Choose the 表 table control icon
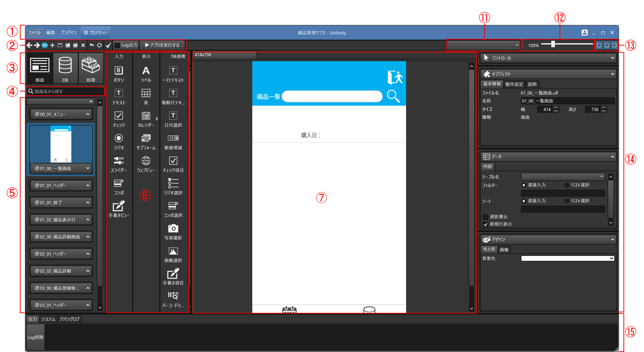The image size is (644, 352). tap(146, 93)
